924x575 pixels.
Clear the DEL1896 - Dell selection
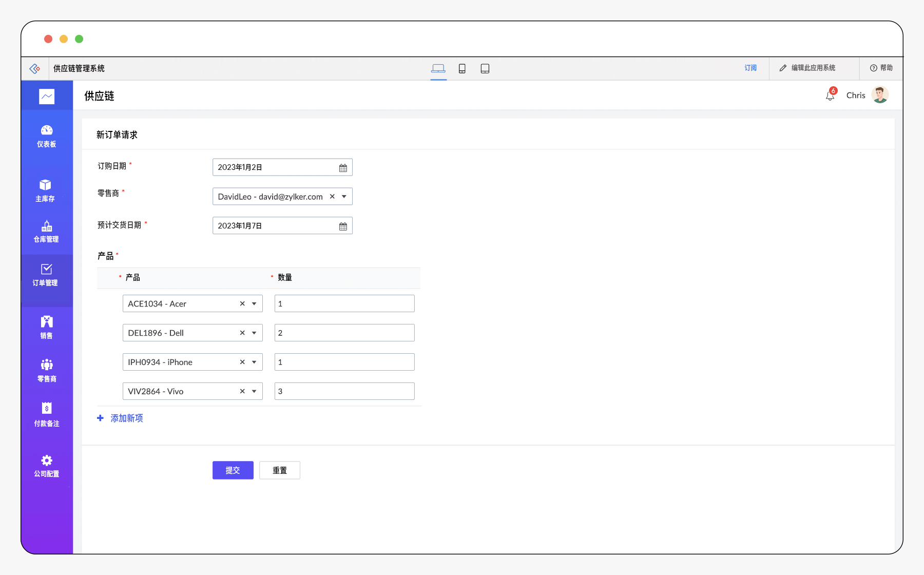(242, 333)
